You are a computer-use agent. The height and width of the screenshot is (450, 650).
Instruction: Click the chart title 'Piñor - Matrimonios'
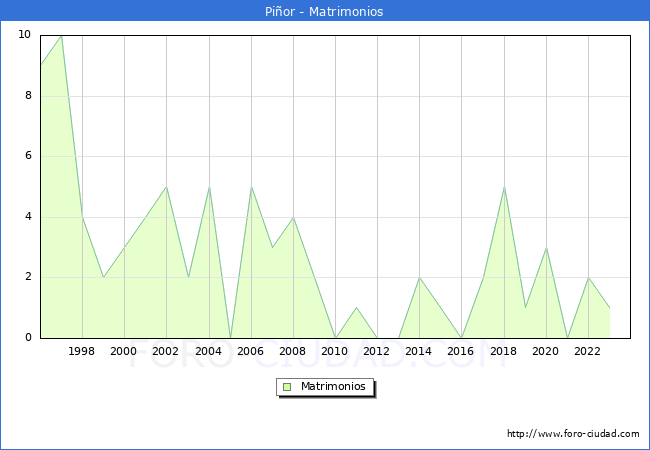(325, 12)
